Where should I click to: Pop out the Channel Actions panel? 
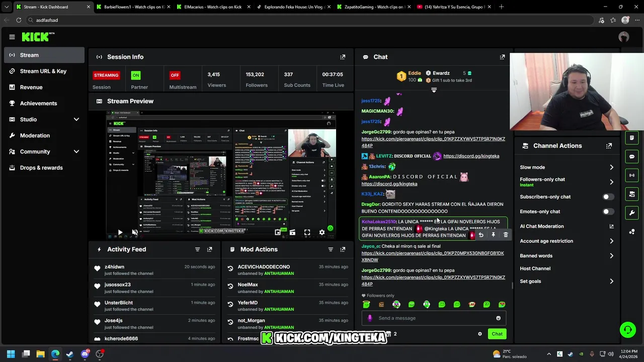point(609,146)
